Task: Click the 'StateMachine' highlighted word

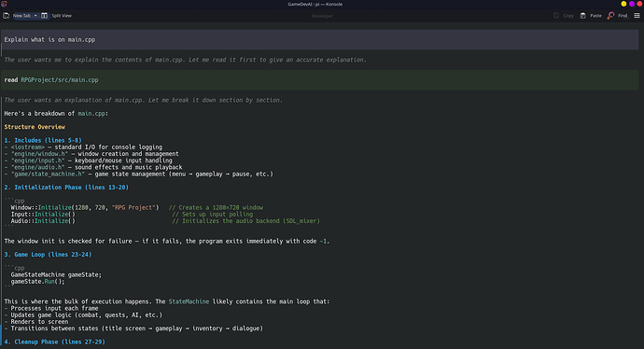Action: click(x=189, y=301)
